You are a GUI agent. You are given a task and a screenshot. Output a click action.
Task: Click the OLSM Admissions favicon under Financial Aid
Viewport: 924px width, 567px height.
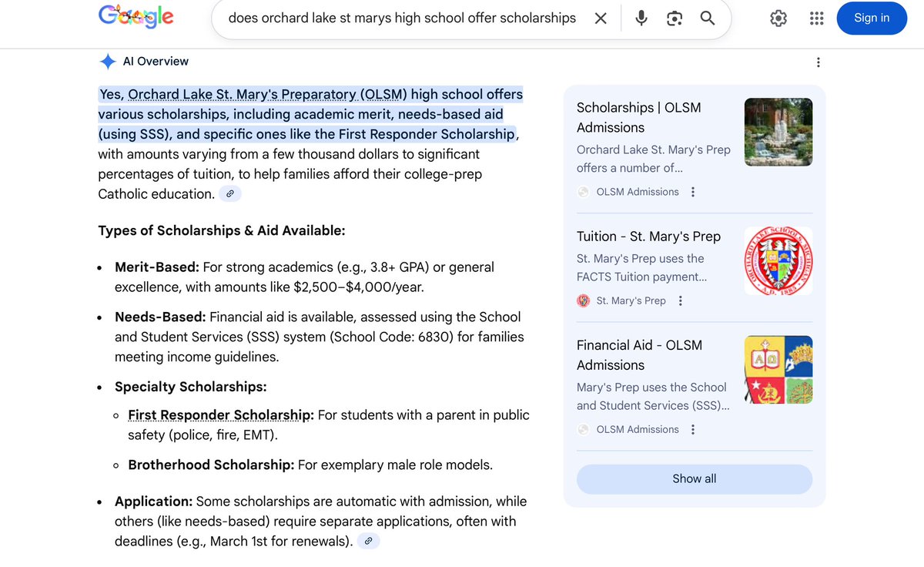(x=584, y=429)
